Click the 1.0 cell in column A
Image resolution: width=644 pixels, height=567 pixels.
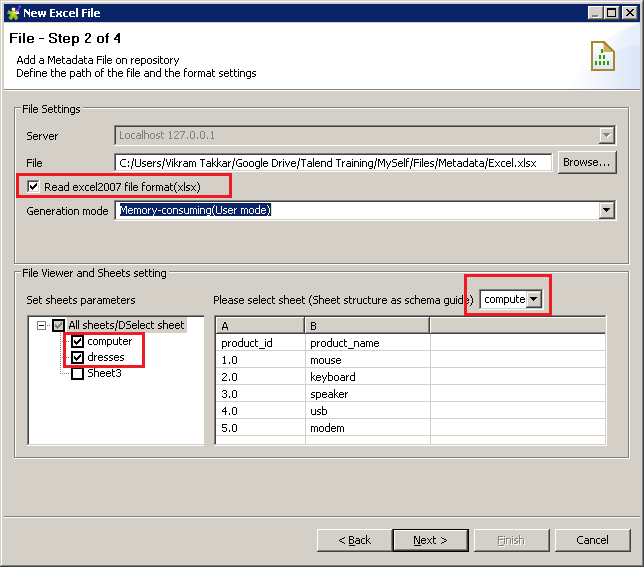point(260,360)
